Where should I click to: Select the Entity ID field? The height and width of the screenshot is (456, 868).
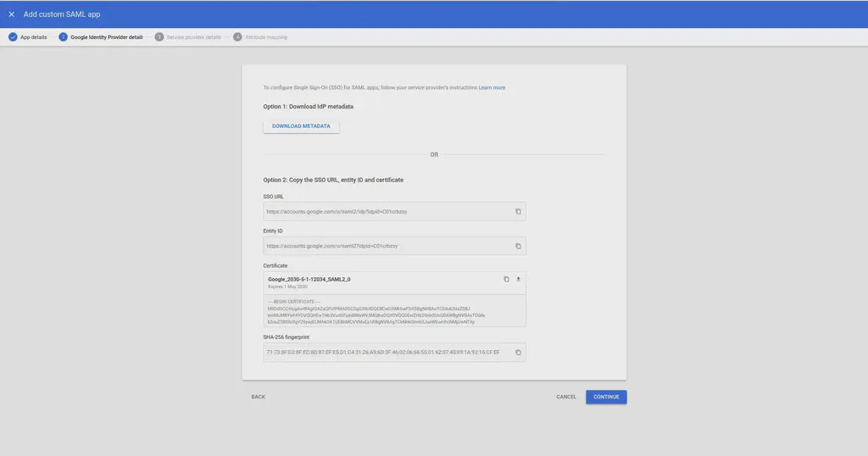tap(394, 246)
